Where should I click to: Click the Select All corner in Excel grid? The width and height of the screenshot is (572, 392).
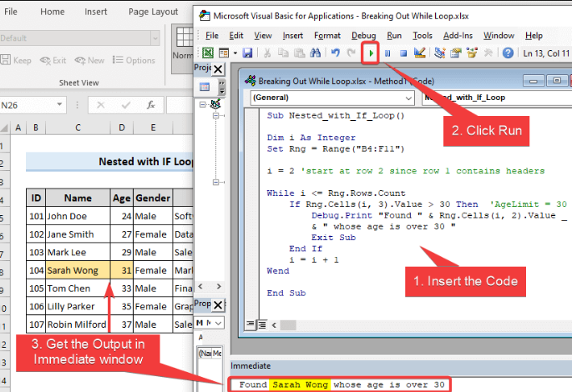[x=5, y=128]
